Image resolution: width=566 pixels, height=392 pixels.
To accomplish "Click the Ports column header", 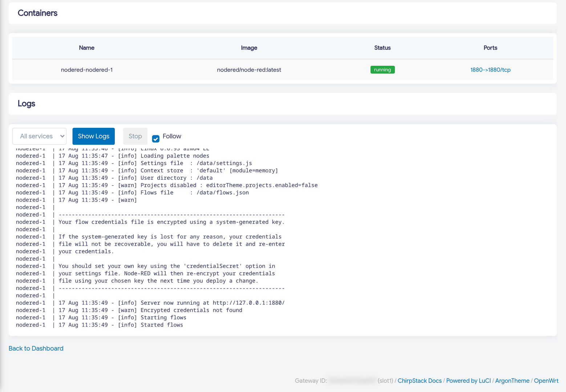I will pos(490,48).
